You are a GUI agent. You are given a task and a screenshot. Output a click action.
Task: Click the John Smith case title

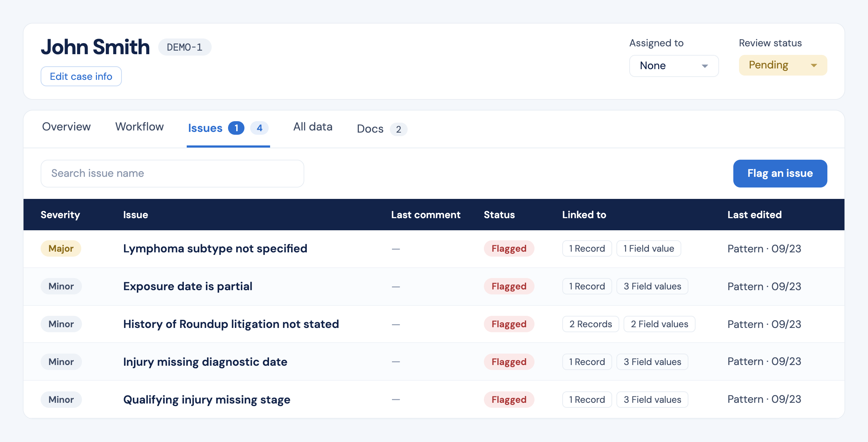click(95, 47)
